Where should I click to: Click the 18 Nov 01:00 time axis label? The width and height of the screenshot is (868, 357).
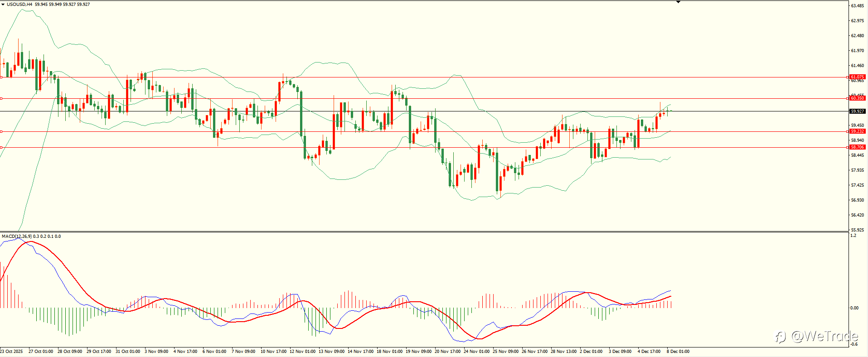pyautogui.click(x=389, y=352)
